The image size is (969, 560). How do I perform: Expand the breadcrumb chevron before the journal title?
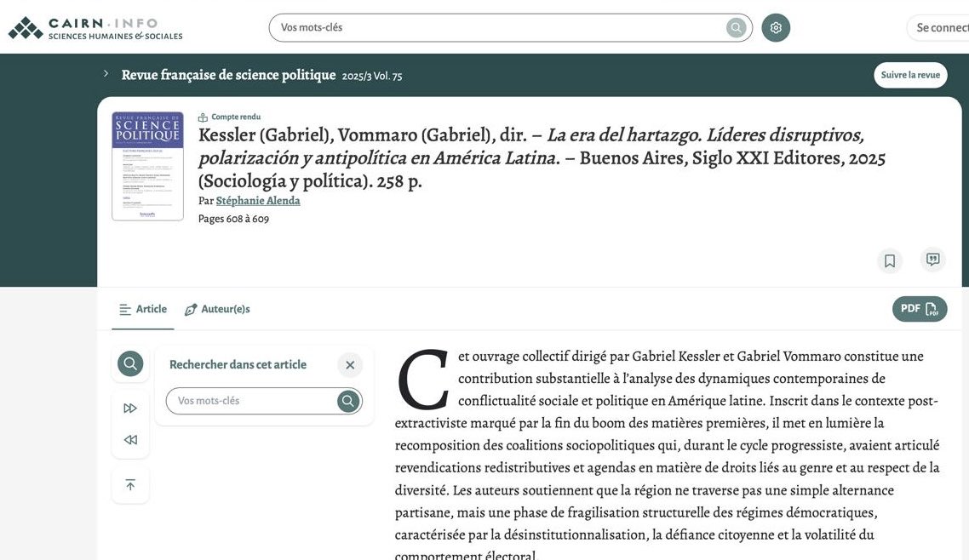pos(106,74)
